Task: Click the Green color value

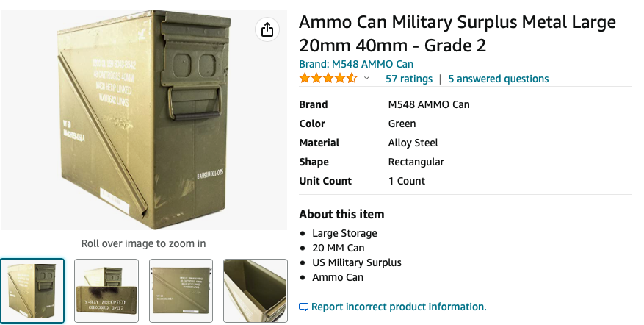Action: [x=402, y=124]
